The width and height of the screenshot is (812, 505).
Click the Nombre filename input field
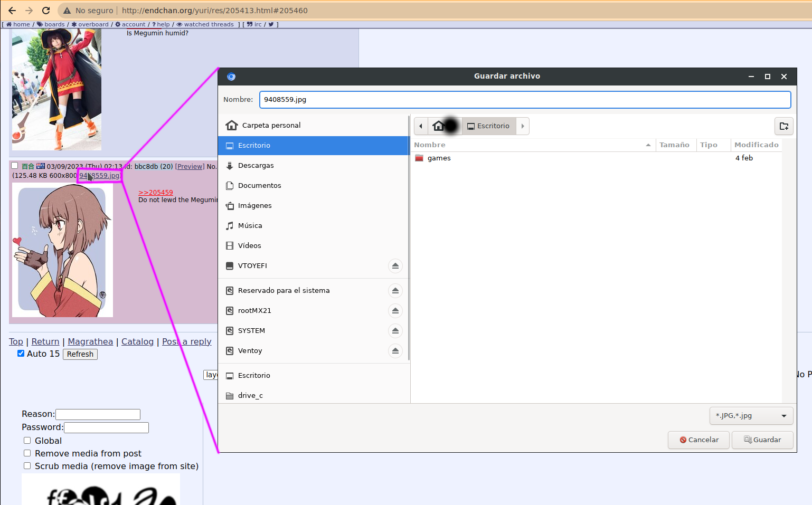click(x=525, y=100)
